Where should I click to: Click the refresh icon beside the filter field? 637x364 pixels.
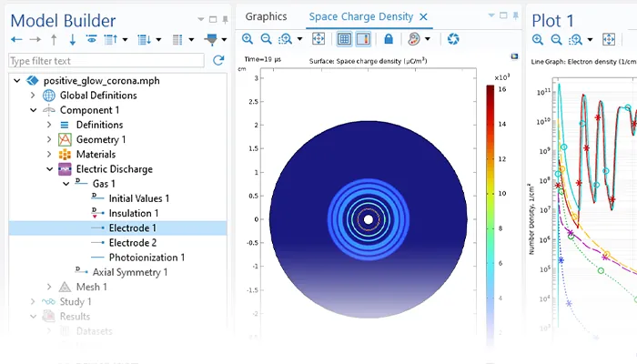click(217, 60)
